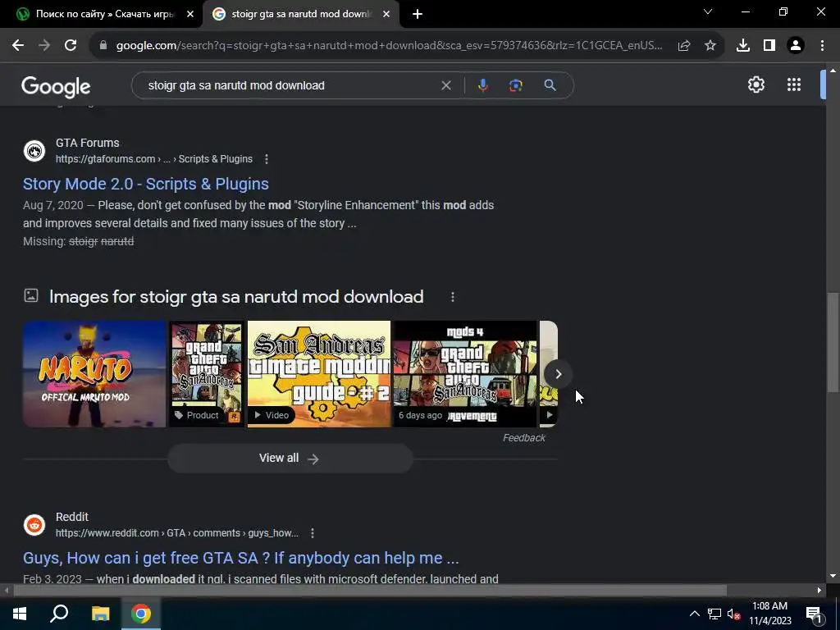
Task: Select the stoigr gta sa narutd tab
Action: pos(300,14)
